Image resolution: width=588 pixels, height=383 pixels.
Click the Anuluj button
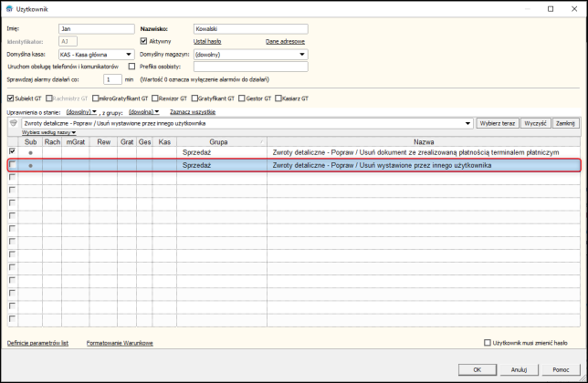[519, 369]
